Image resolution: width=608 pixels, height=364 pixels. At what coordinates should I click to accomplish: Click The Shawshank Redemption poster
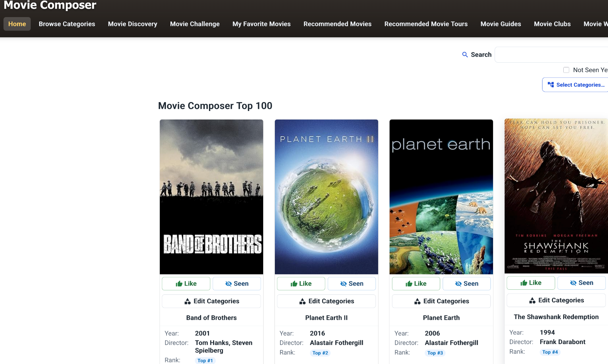click(x=556, y=196)
